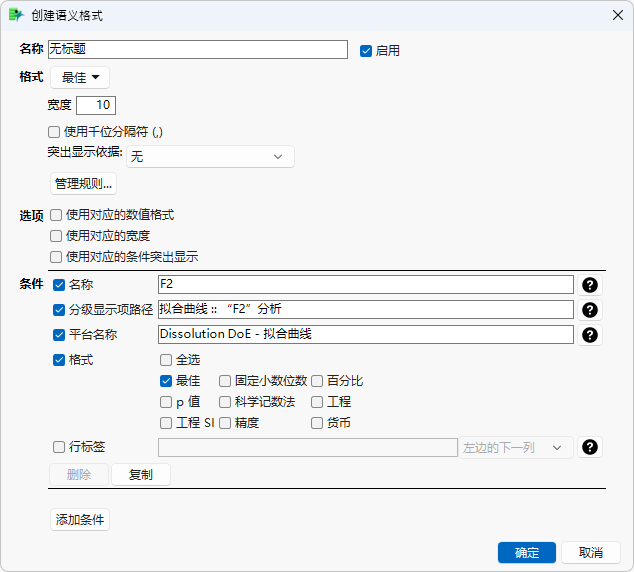Click the 分级显示项路径 text field
Screen dimensions: 634x572
pyautogui.click(x=366, y=309)
